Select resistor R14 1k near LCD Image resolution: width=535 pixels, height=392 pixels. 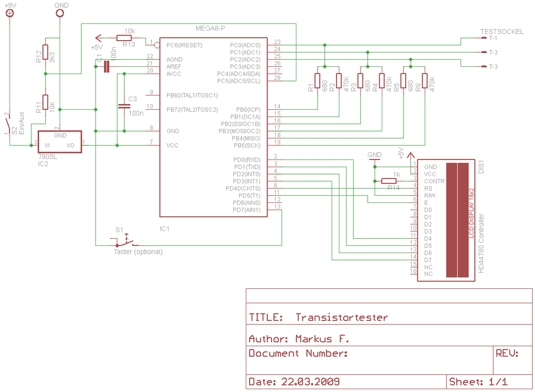(x=388, y=181)
